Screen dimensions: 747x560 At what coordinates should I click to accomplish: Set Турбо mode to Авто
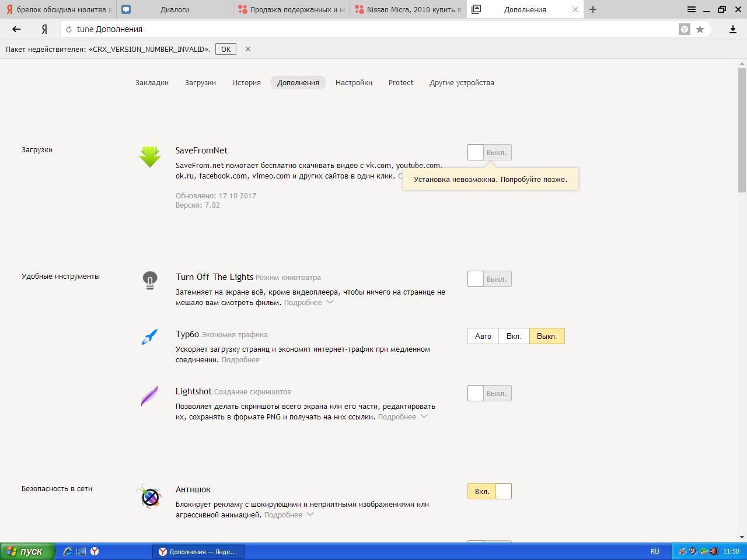(483, 336)
